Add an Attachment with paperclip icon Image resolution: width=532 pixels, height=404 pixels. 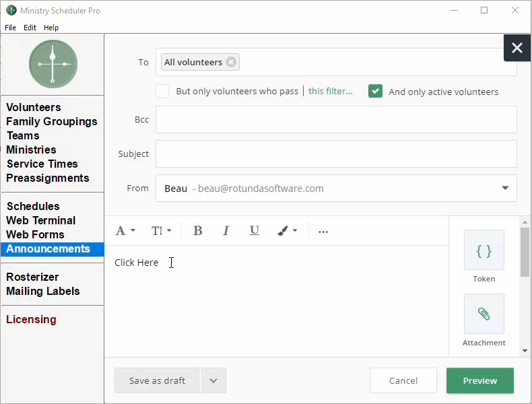(484, 314)
